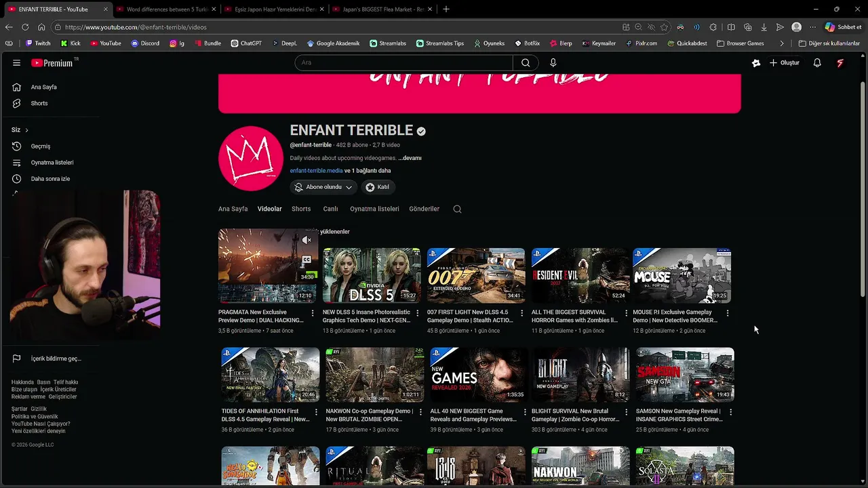Open browser settings three-dots menu

click(x=812, y=27)
